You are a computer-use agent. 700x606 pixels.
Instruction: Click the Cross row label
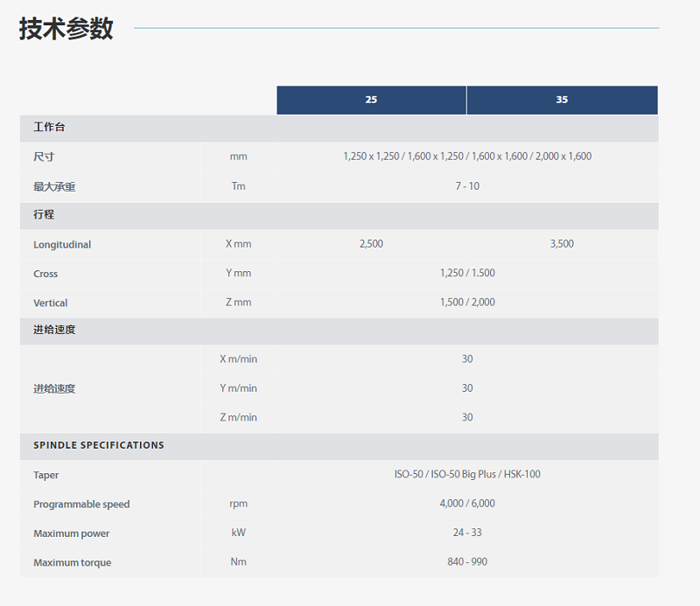[x=45, y=274]
